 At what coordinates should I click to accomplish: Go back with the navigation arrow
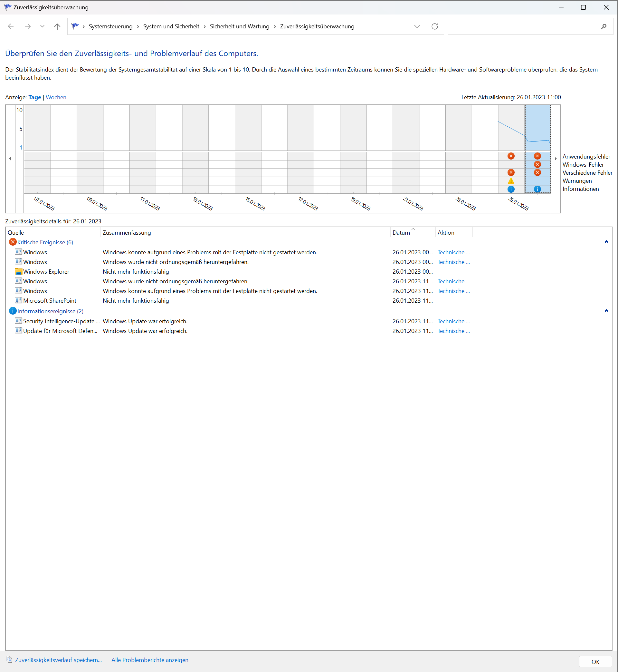click(11, 26)
